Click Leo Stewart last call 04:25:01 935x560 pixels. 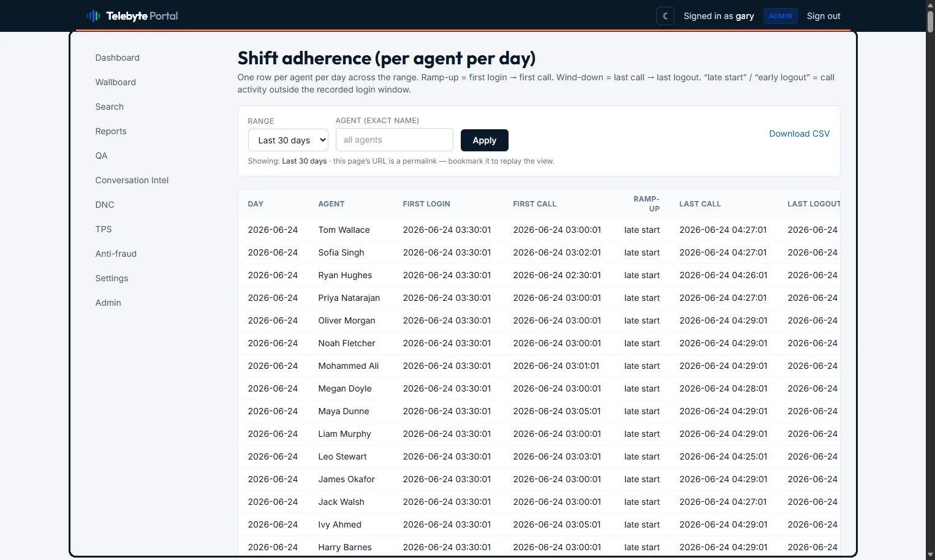(723, 456)
